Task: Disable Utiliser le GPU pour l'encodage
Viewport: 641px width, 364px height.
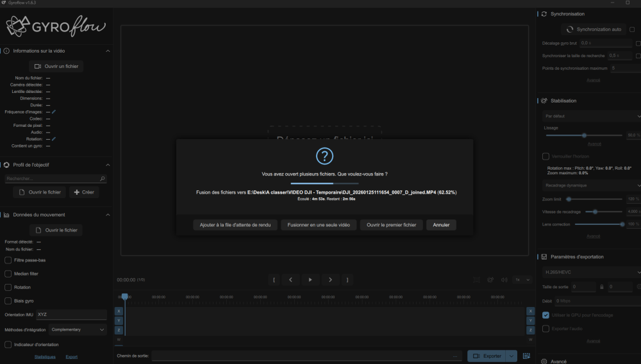Action: [545, 315]
